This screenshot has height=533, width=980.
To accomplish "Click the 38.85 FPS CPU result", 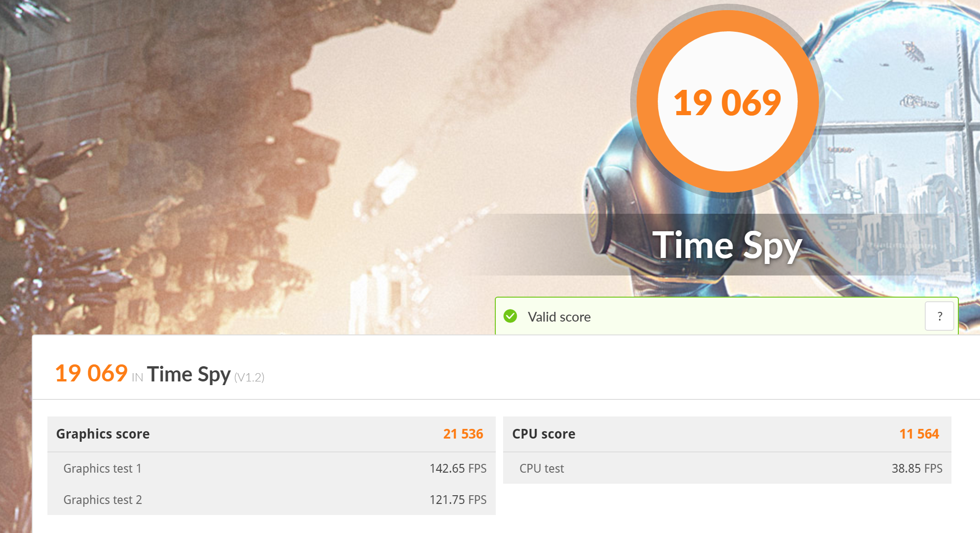I will coord(917,469).
